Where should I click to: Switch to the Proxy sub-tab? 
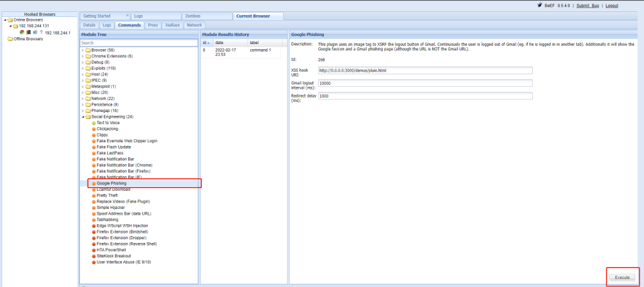153,25
